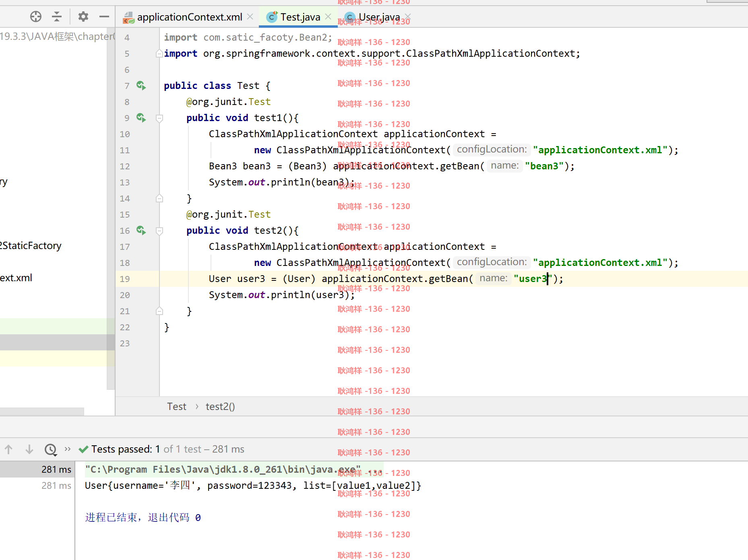The height and width of the screenshot is (560, 748).
Task: Click the test2() breadcrumb
Action: (220, 406)
